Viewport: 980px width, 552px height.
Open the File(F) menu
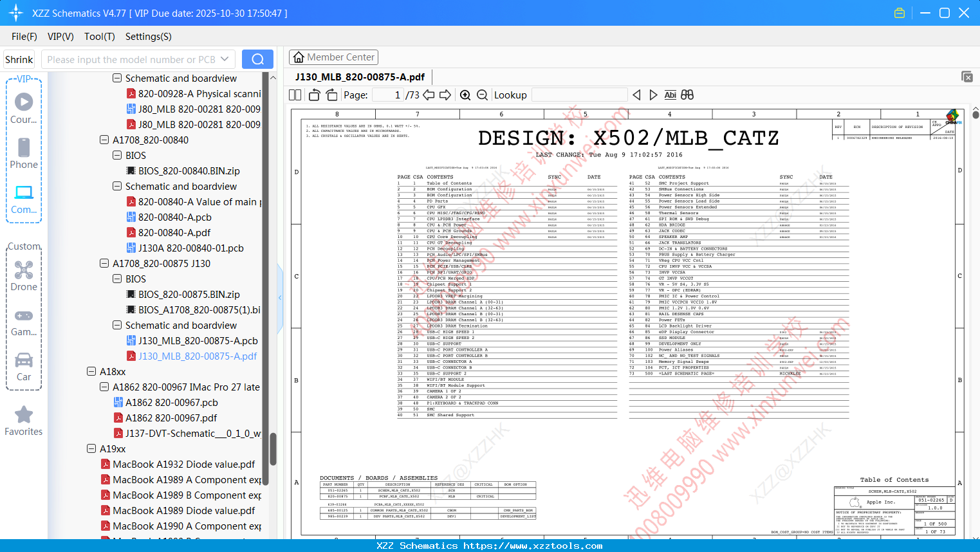tap(24, 37)
